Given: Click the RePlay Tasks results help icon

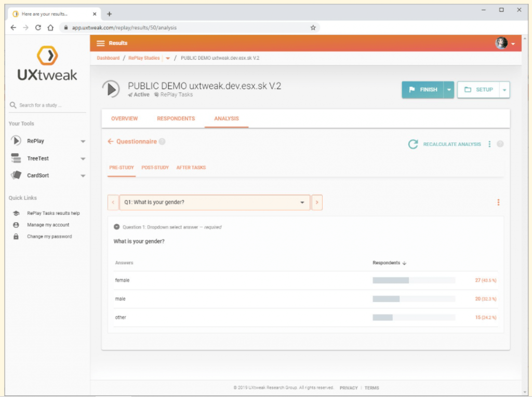Looking at the screenshot, I should [x=16, y=213].
